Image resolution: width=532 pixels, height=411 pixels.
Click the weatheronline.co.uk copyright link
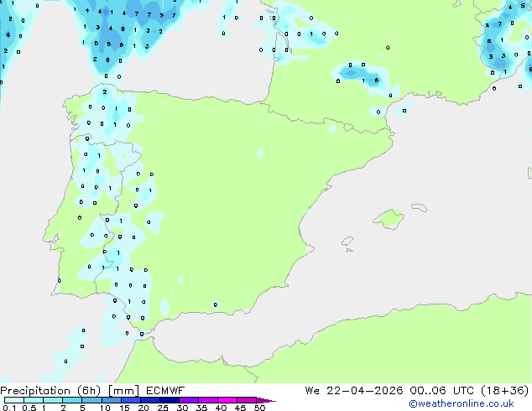click(461, 403)
